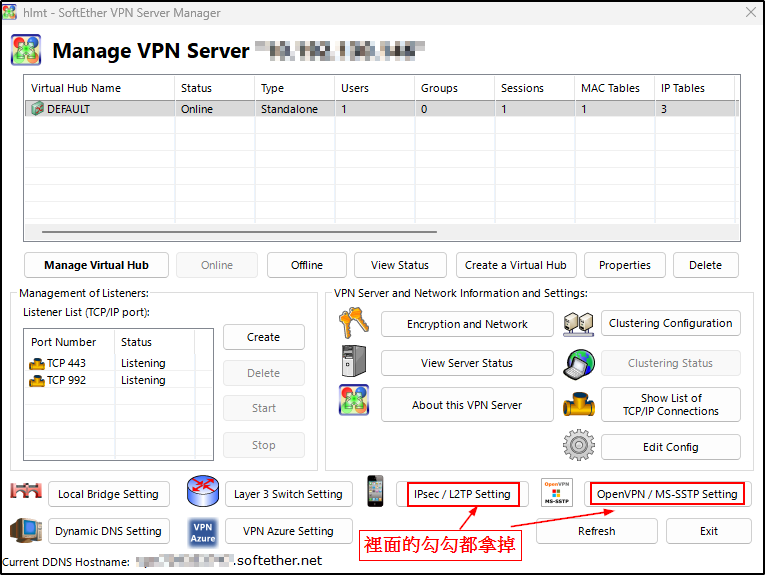The width and height of the screenshot is (765, 575).
Task: Select the DEFAULT virtual hub row
Action: pos(382,109)
